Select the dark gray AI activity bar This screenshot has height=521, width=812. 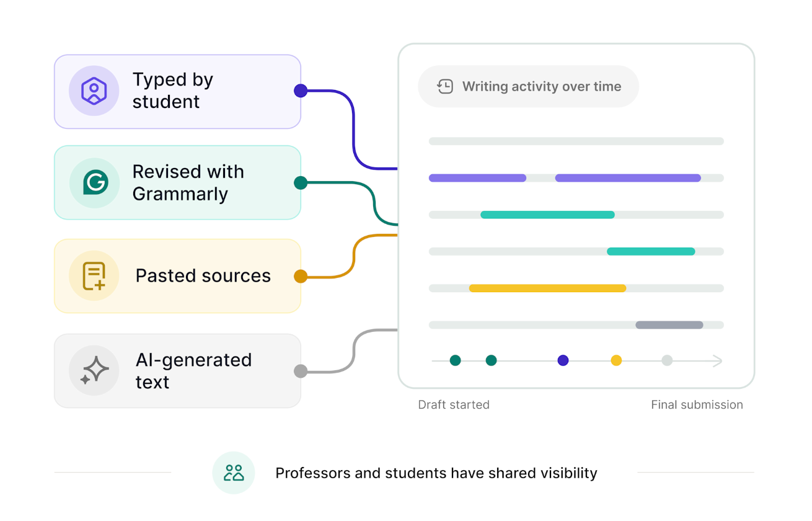669,324
